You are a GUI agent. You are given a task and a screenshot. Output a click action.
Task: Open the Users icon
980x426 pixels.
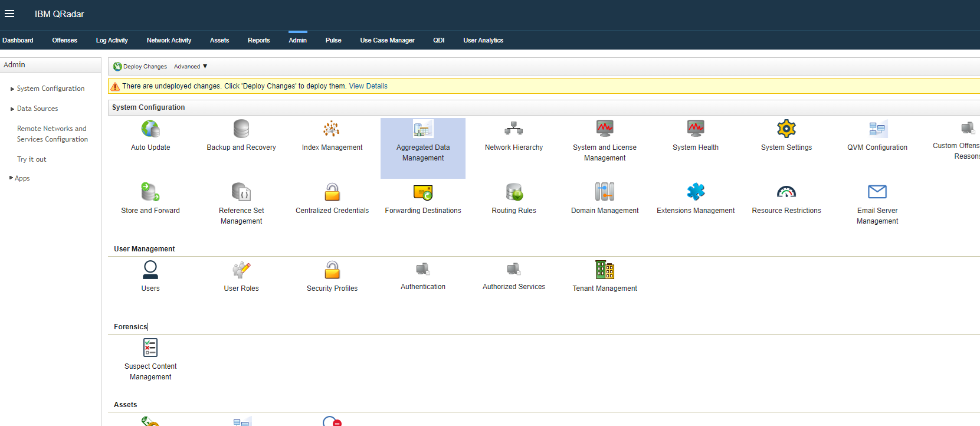point(150,270)
